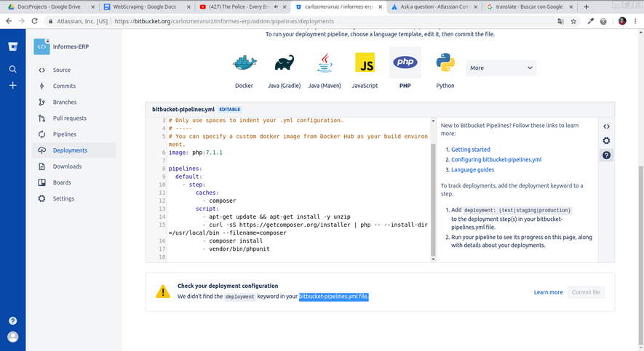The width and height of the screenshot is (644, 351).
Task: Bookmark page with star icon
Action: pos(573,21)
